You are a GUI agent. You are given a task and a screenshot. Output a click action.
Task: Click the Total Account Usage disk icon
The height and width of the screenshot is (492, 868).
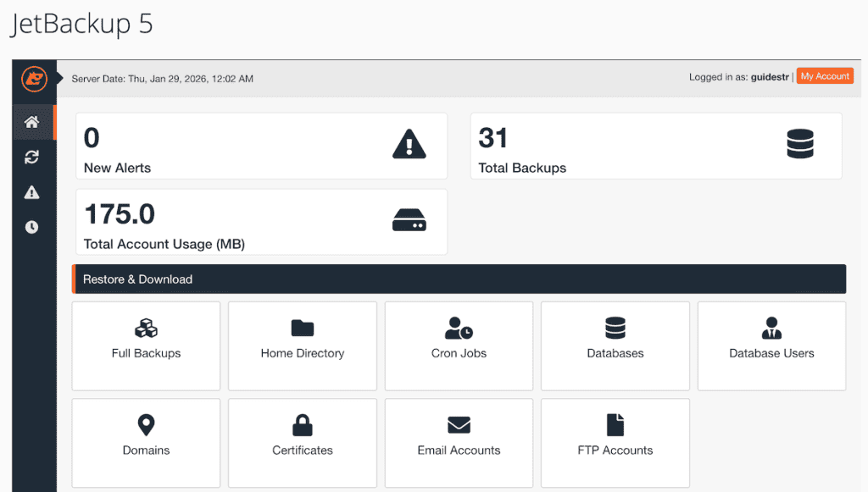409,220
